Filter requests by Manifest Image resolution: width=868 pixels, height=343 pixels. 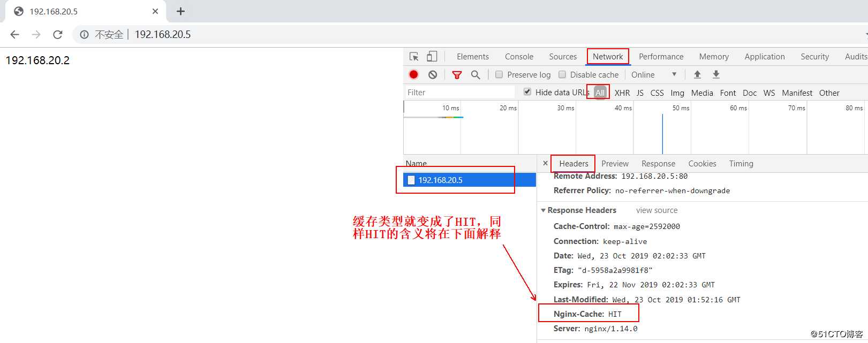click(797, 93)
